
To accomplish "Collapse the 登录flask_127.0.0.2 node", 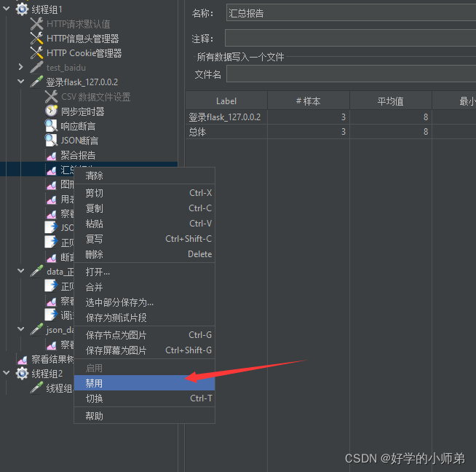I will click(x=20, y=82).
